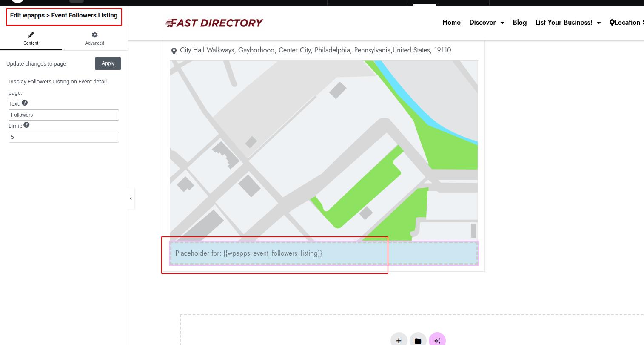Click the Limit field help icon
Screen dimensions: 644x345
coord(26,125)
